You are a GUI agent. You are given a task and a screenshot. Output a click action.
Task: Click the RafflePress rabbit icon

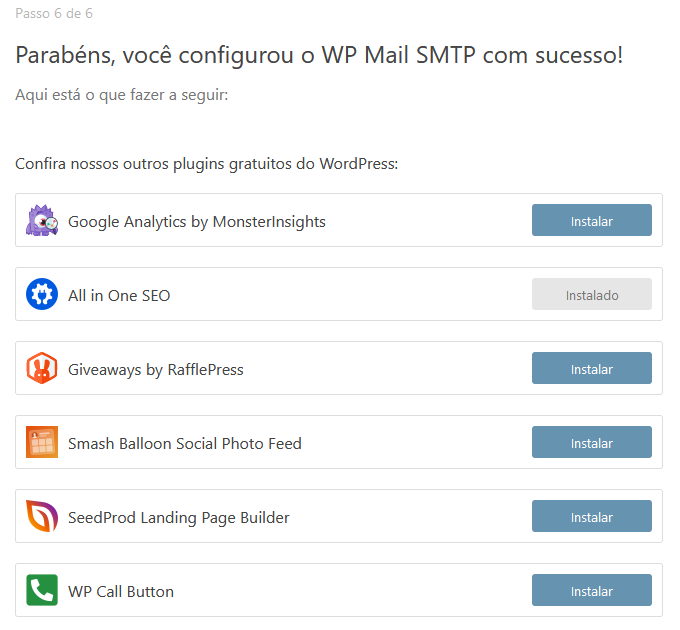point(42,369)
